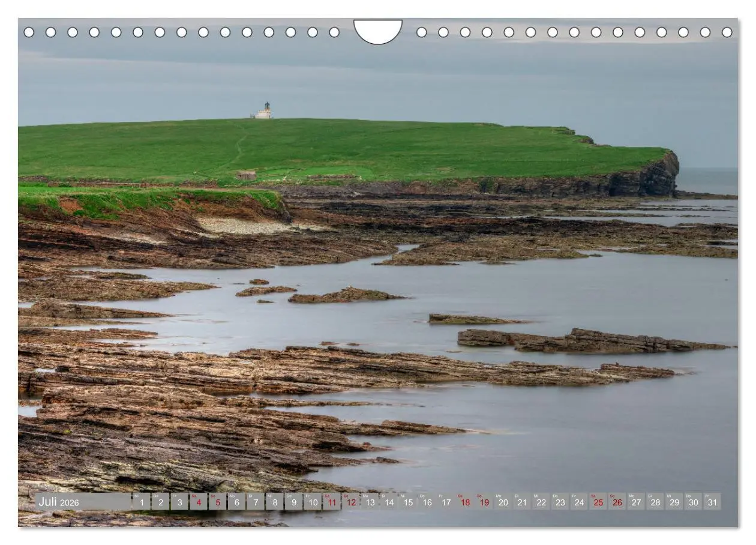Click date 17 in the calendar row
Screen dimensions: 756x545
click(446, 502)
